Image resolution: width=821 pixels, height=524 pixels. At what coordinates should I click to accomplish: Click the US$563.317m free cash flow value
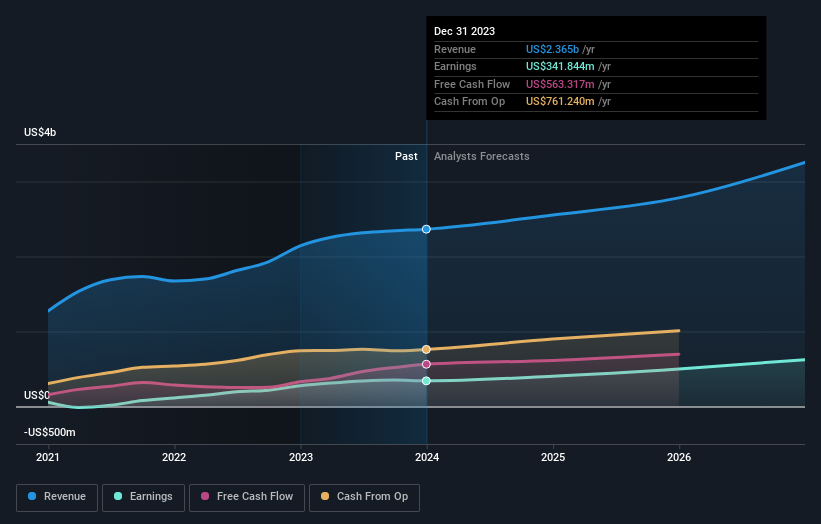[x=560, y=84]
